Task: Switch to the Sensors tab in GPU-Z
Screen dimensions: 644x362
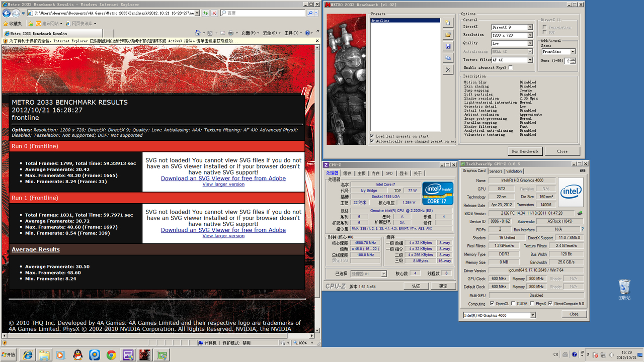Action: point(496,171)
